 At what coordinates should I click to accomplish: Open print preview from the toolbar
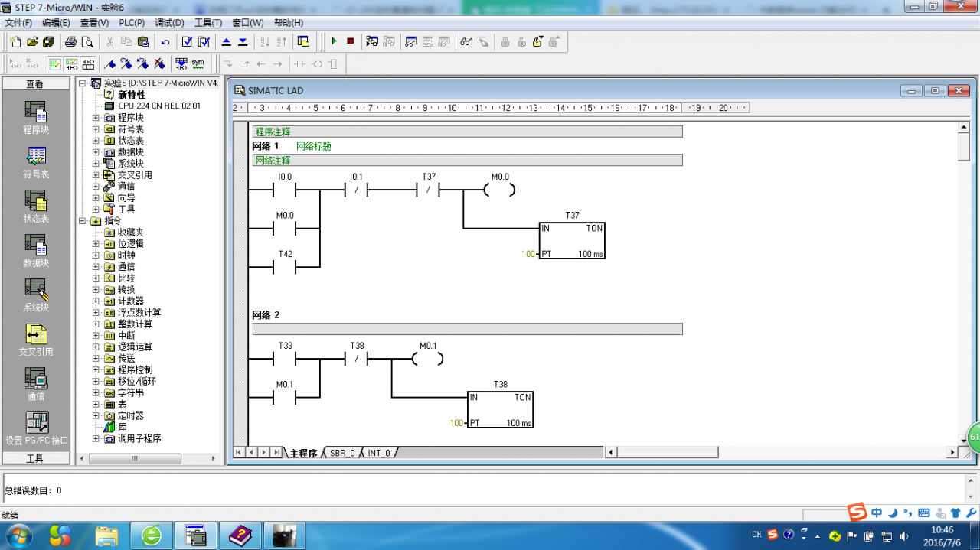tap(87, 41)
